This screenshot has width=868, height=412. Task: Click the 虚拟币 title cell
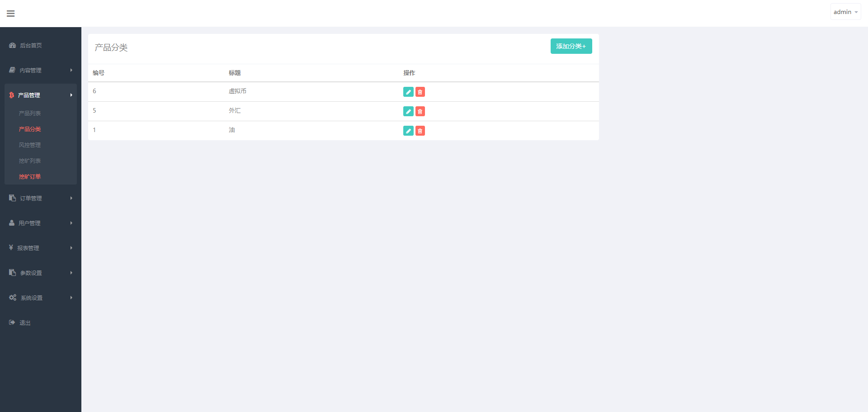pos(237,91)
